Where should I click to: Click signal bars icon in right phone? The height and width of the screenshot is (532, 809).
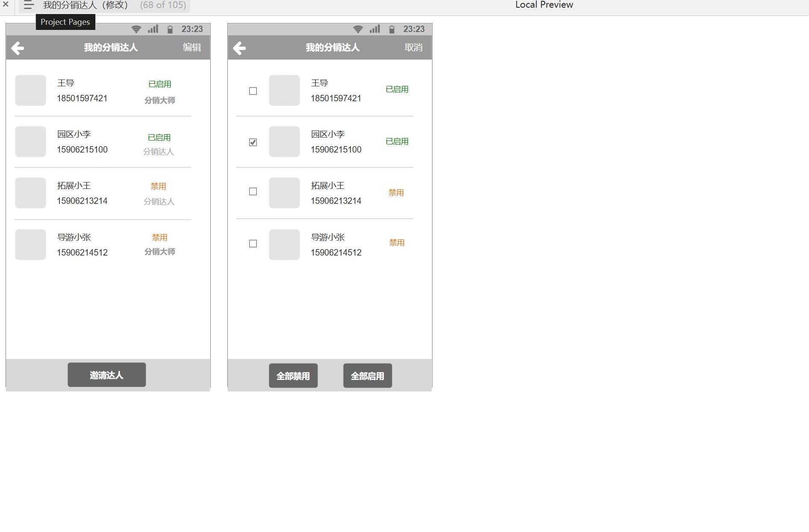(375, 29)
